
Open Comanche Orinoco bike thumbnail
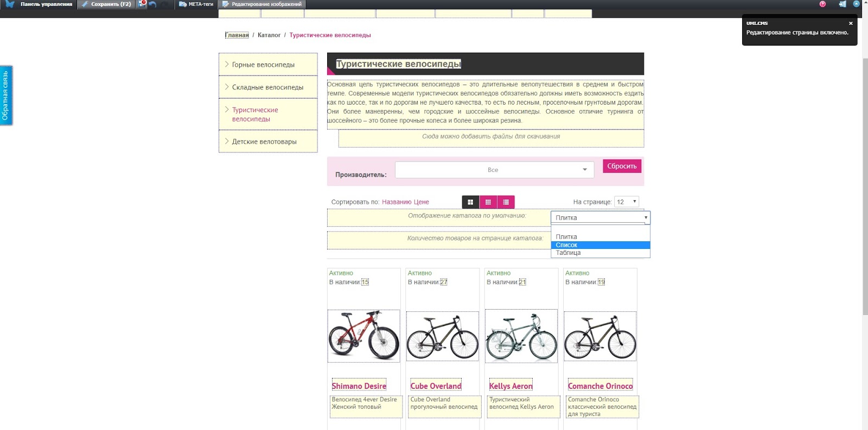(600, 336)
